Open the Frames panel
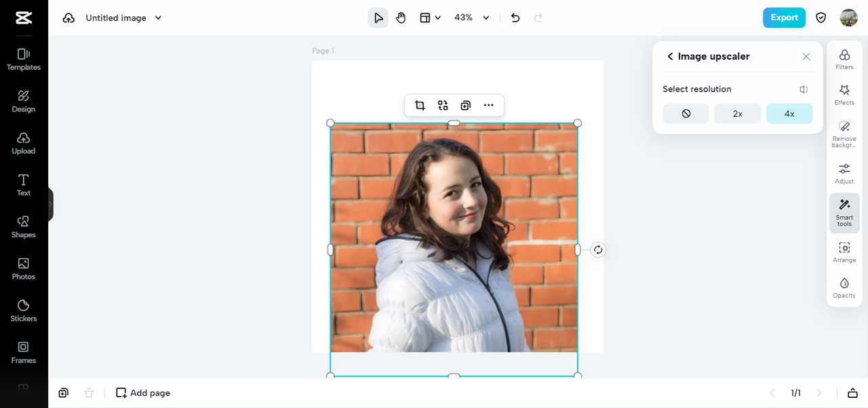The height and width of the screenshot is (408, 868). tap(24, 352)
